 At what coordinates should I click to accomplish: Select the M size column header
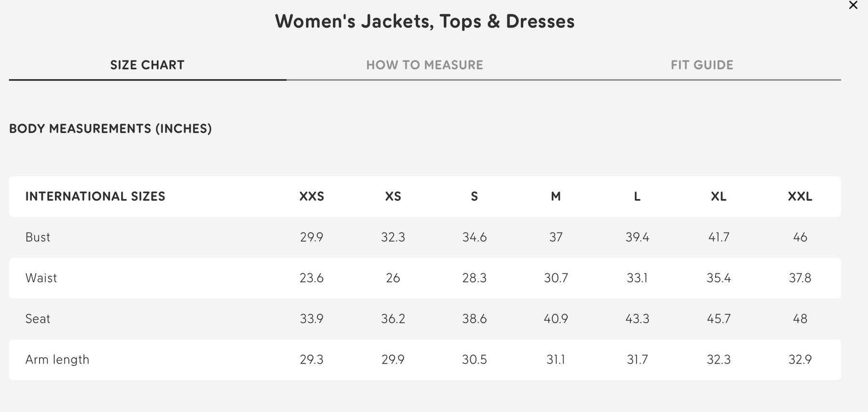tap(556, 196)
